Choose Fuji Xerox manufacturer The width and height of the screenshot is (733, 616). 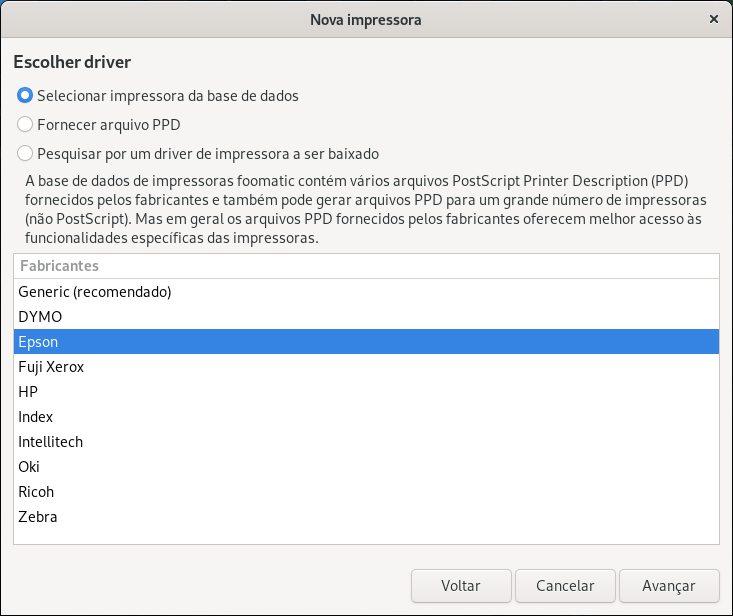click(366, 367)
